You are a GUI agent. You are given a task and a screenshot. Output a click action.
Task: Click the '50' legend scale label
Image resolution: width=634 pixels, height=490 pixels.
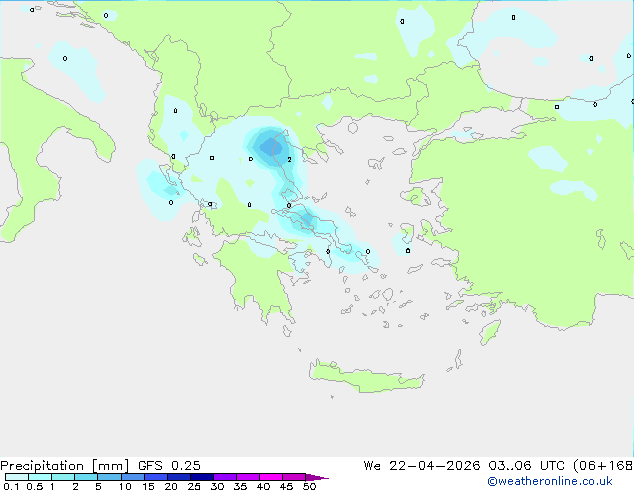(309, 486)
